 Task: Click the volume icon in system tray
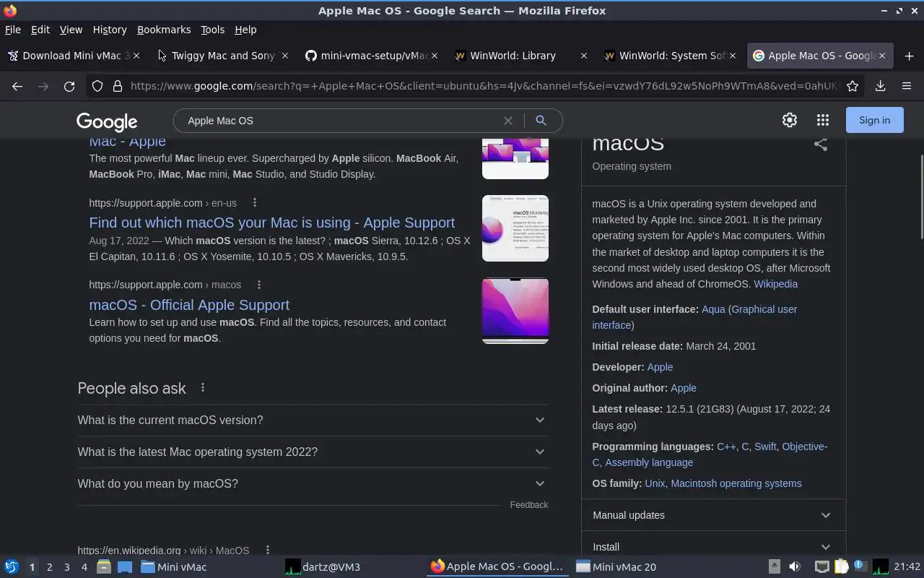795,567
